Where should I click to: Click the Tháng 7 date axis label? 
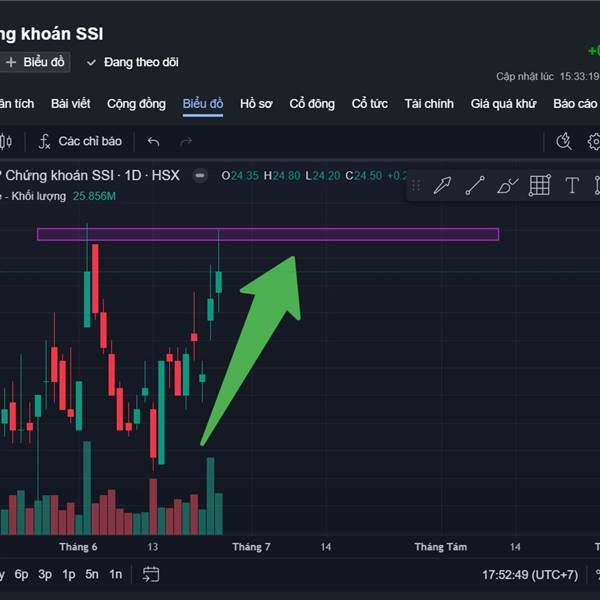pyautogui.click(x=251, y=547)
